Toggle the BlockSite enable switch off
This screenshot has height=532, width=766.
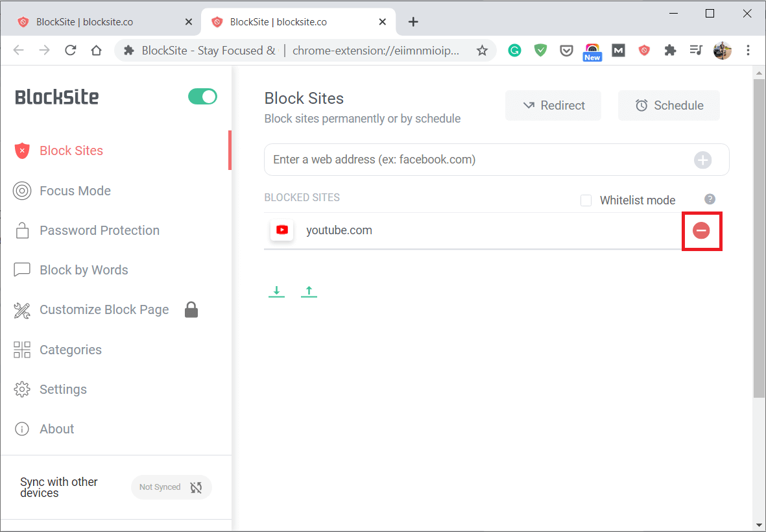pos(202,96)
